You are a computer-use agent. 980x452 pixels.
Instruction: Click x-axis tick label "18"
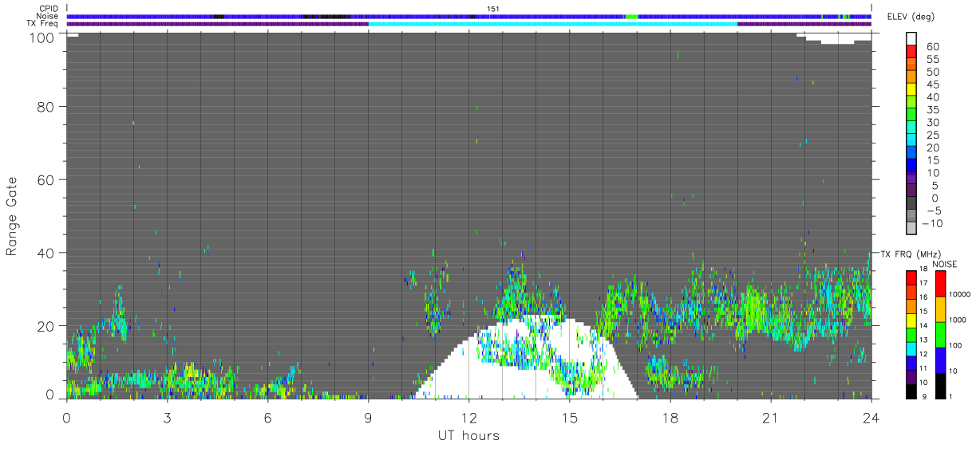[x=670, y=417]
